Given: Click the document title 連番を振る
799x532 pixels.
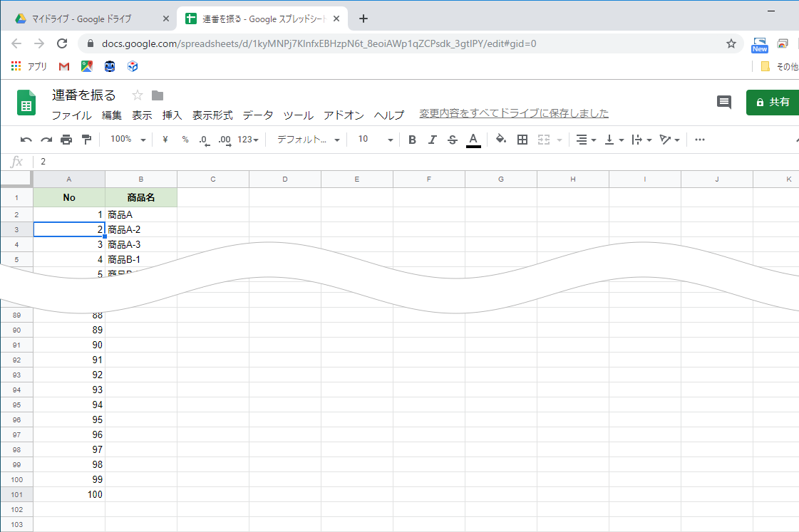Looking at the screenshot, I should (84, 95).
